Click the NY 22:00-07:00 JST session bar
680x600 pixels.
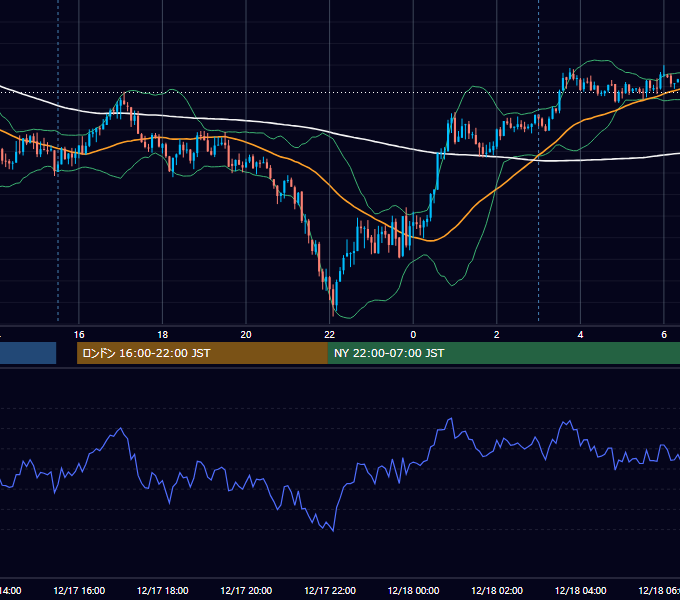coord(503,353)
